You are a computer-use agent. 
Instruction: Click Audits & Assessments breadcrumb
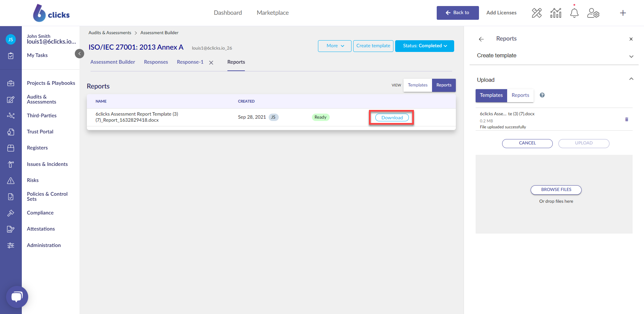110,33
